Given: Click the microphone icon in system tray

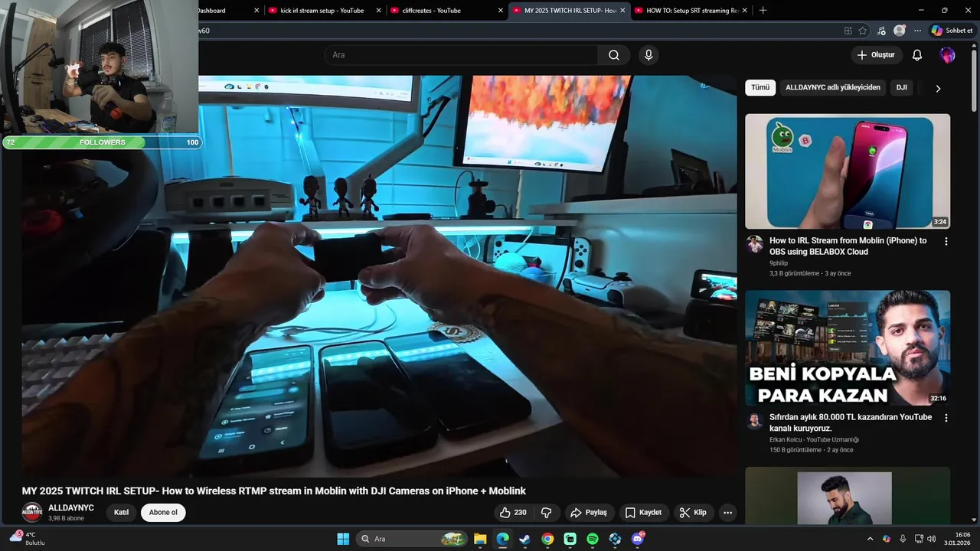Looking at the screenshot, I should click(x=903, y=539).
